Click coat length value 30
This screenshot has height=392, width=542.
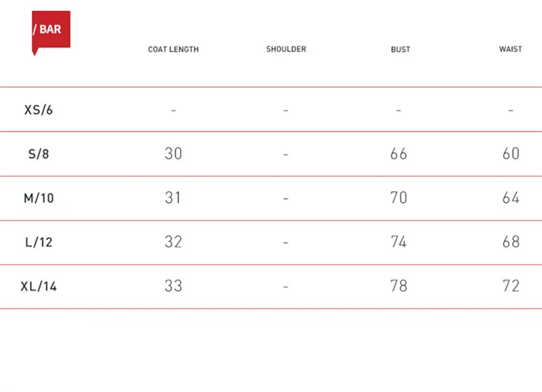[x=173, y=154]
